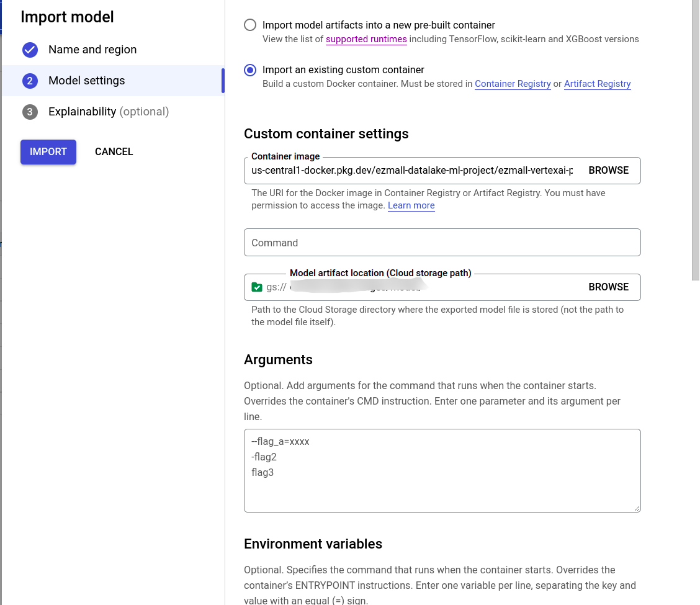Browse for a container image
The image size is (700, 605).
[608, 170]
